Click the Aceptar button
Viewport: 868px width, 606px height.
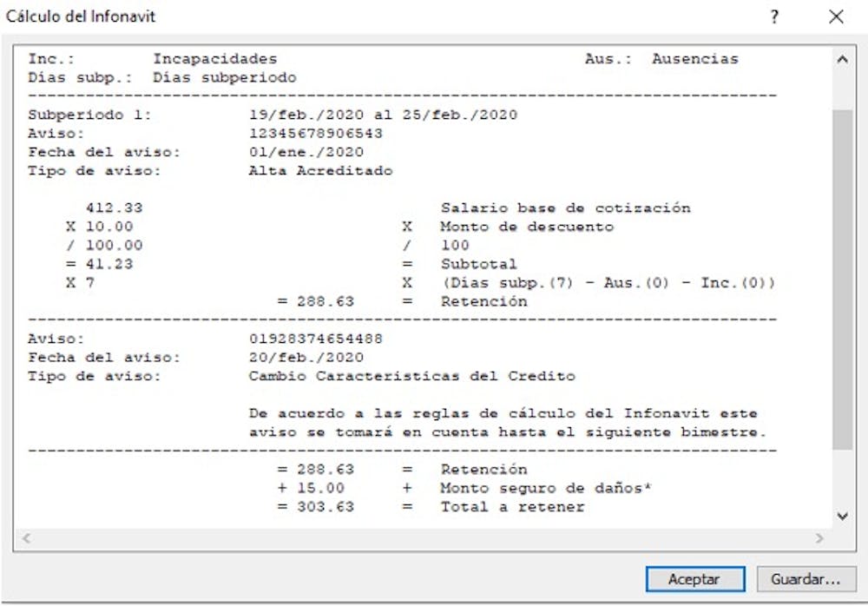694,579
